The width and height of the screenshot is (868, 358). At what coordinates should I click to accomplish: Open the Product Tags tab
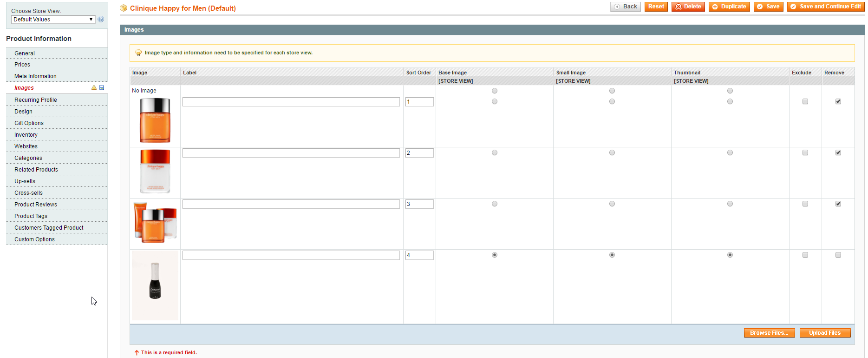(x=57, y=216)
